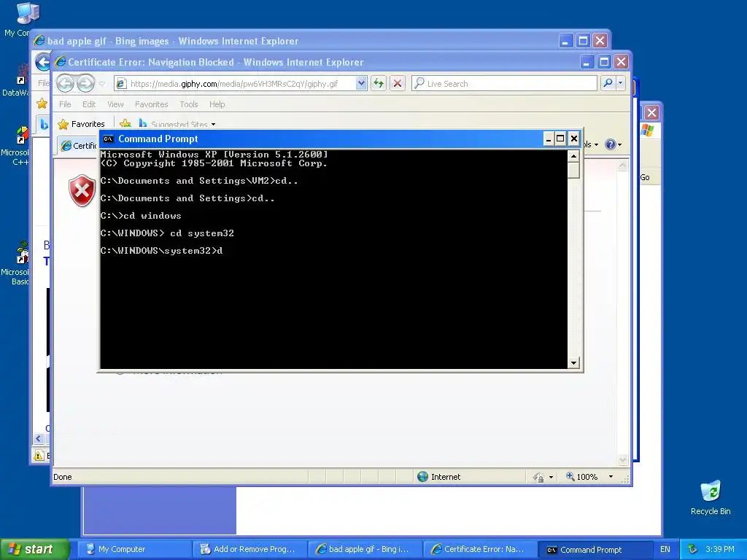Screen dimensions: 747x560
Task: Click the EN language indicator
Action: (665, 549)
